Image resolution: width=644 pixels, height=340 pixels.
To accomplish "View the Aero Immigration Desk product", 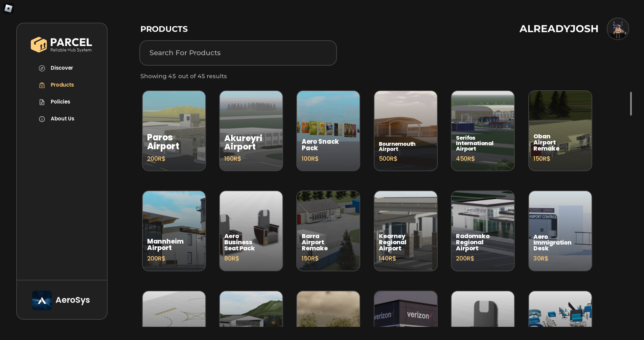I will [x=560, y=231].
